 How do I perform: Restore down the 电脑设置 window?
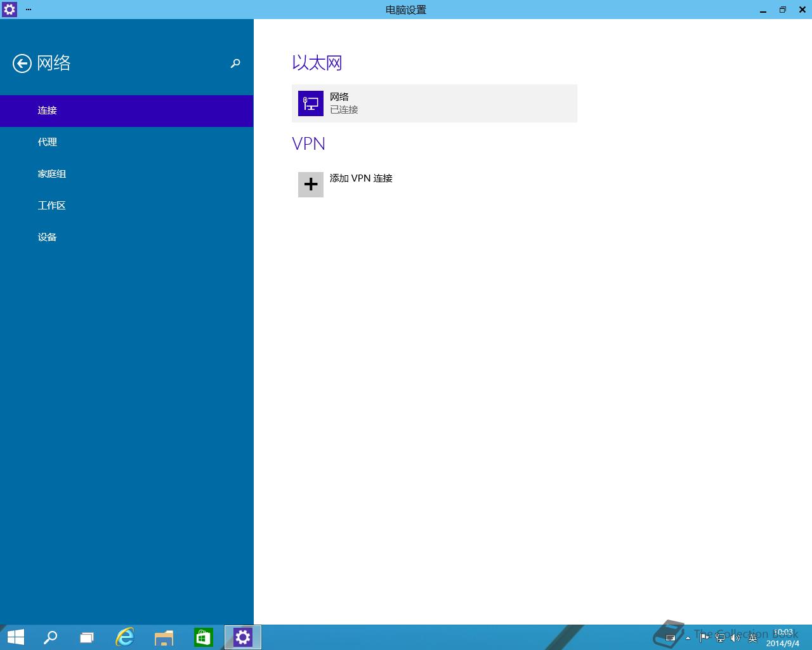(x=783, y=10)
